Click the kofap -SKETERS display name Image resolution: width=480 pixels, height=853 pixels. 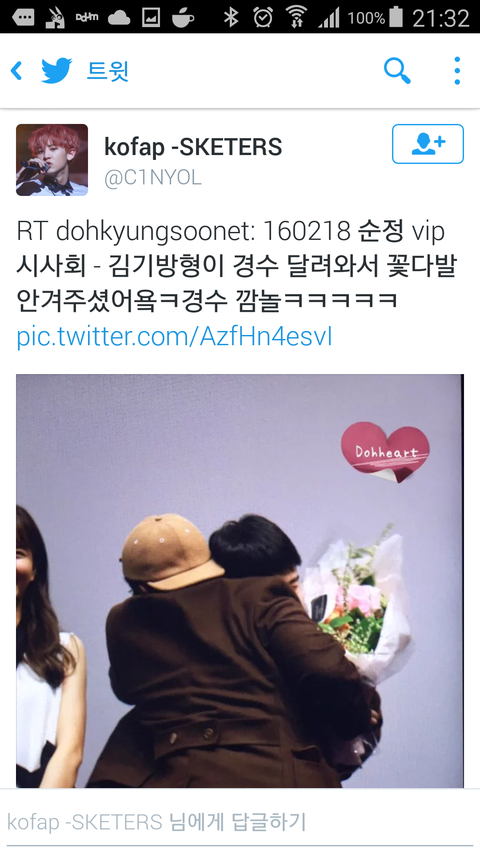pos(193,147)
